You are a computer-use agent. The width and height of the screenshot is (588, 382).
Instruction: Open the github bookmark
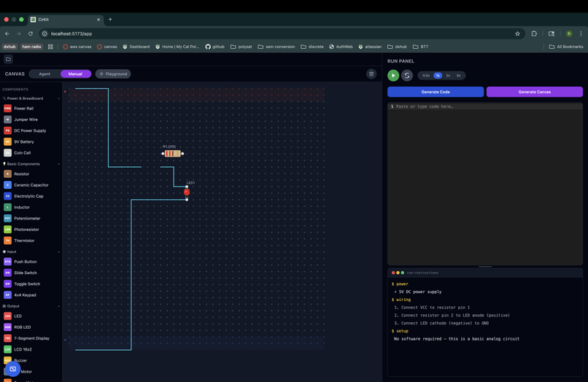[x=214, y=47]
